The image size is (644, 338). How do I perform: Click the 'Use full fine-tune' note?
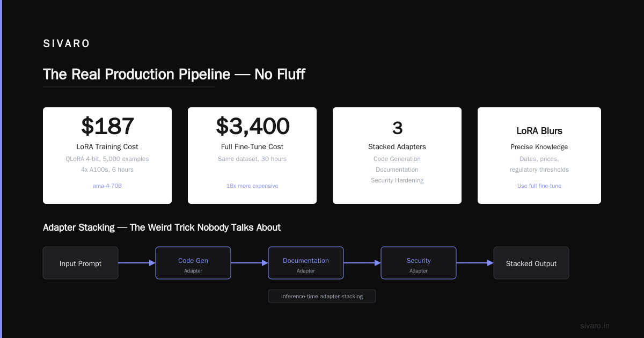tap(539, 186)
